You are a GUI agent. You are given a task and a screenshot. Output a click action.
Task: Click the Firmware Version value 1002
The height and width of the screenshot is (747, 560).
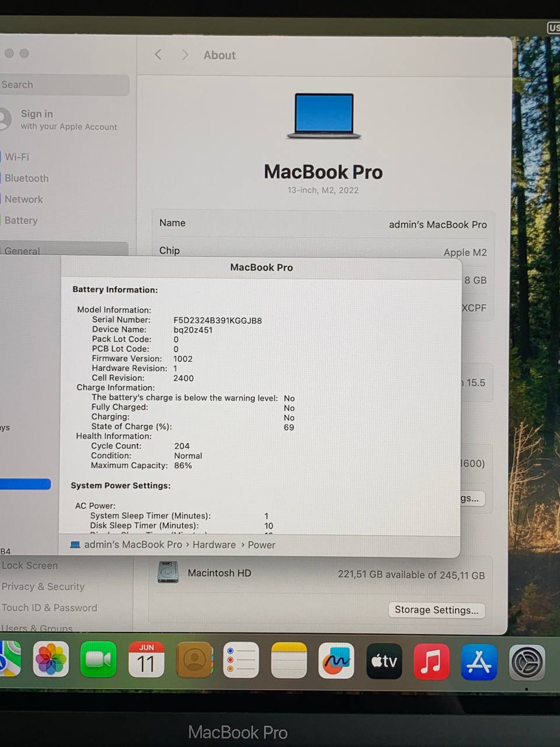183,359
